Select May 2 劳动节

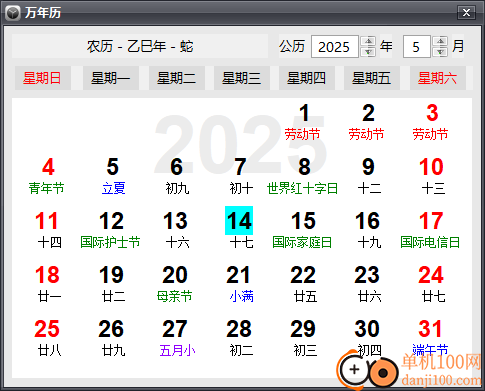(x=367, y=122)
